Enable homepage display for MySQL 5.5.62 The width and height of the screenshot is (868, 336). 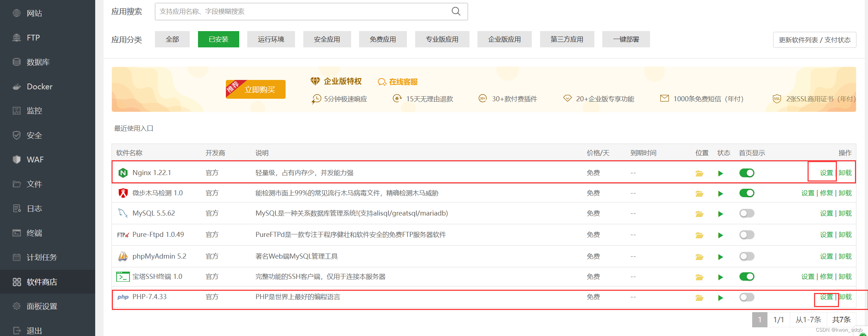(x=747, y=213)
